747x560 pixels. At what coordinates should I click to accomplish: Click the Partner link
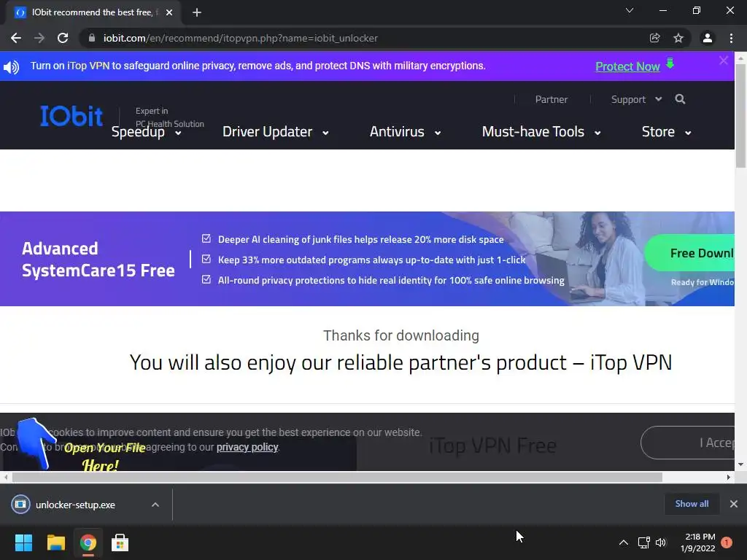tap(551, 99)
